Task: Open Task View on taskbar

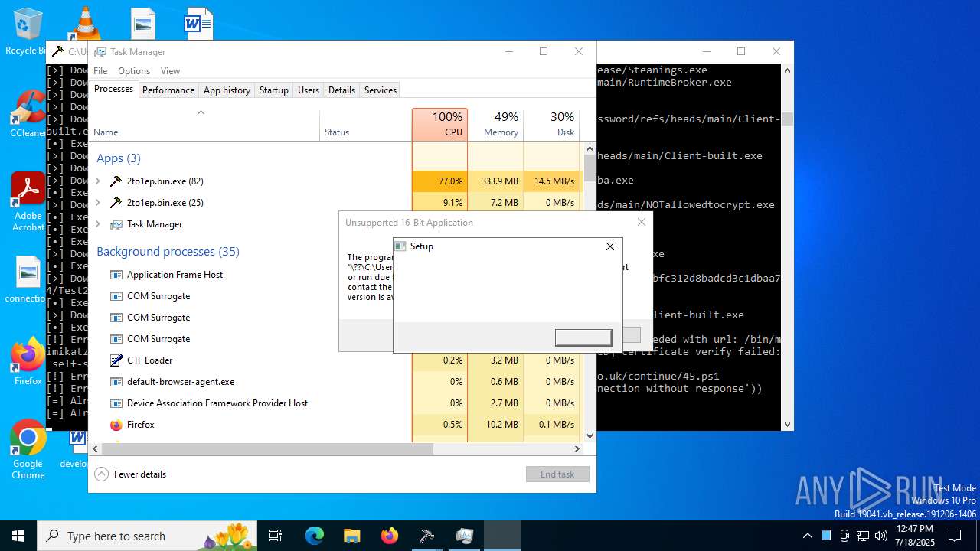Action: [276, 536]
